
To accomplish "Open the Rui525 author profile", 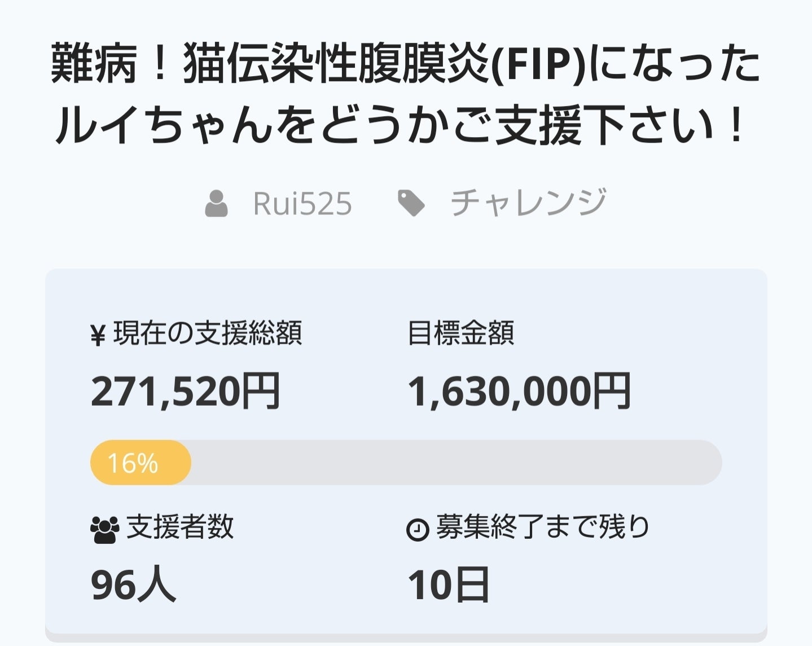I will (302, 204).
